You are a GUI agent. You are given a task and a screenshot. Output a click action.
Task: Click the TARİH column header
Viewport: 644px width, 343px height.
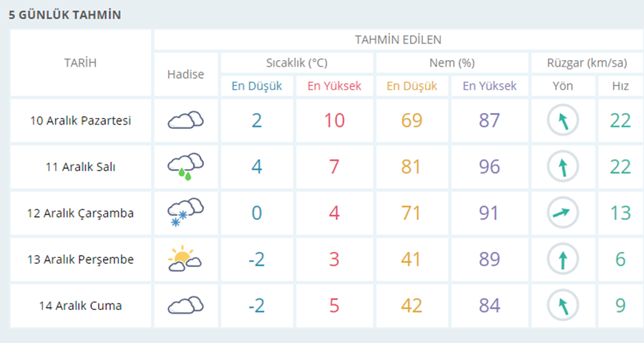pyautogui.click(x=80, y=62)
